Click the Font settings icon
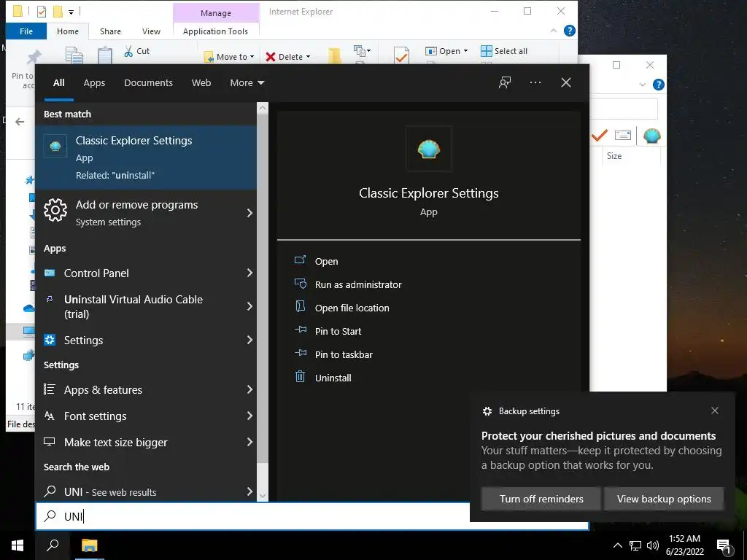 [x=50, y=416]
